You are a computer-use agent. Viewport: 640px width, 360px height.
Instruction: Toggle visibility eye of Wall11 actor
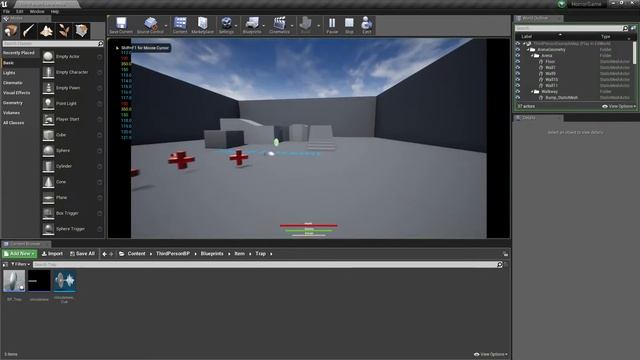[x=518, y=86]
